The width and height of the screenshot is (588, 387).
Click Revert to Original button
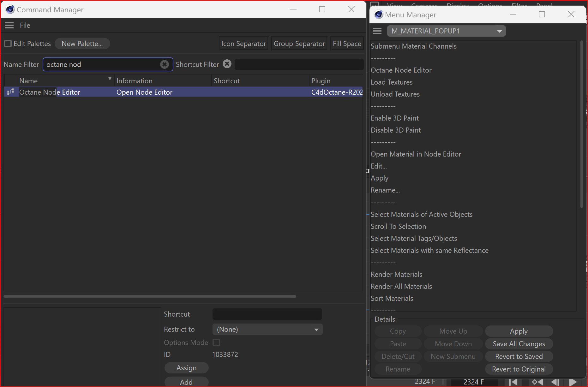[519, 369]
